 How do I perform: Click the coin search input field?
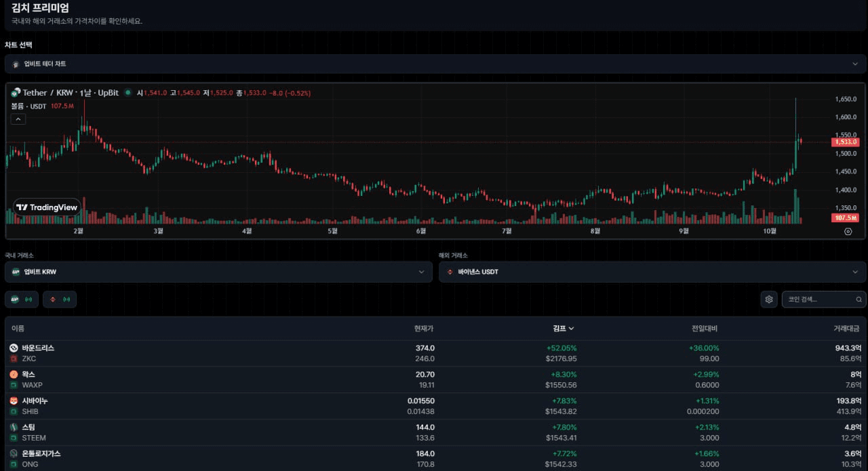(817, 299)
